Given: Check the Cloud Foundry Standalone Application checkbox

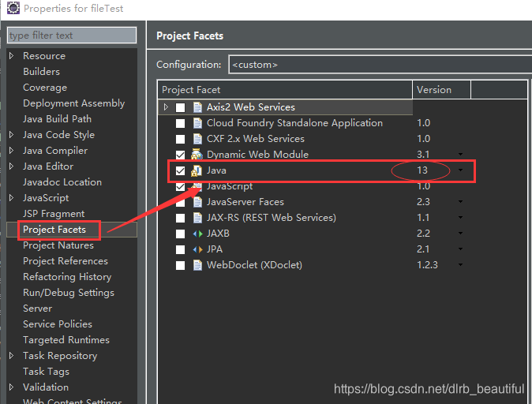Looking at the screenshot, I should [x=180, y=123].
